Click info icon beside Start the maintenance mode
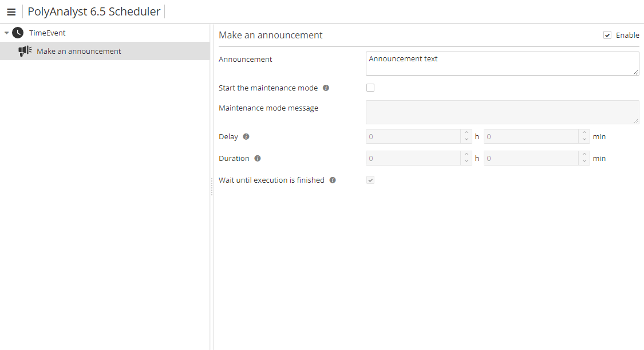The image size is (644, 350). pos(326,88)
